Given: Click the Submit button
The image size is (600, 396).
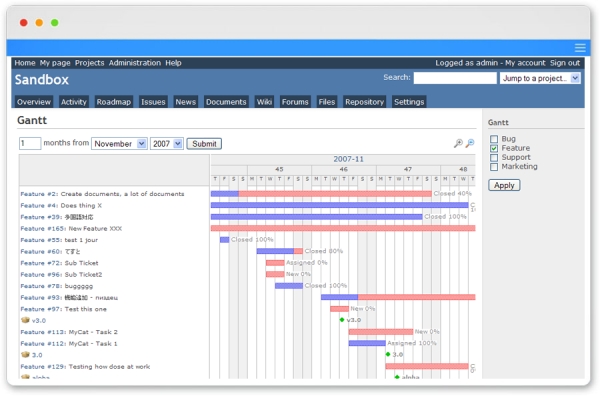Looking at the screenshot, I should [x=204, y=144].
